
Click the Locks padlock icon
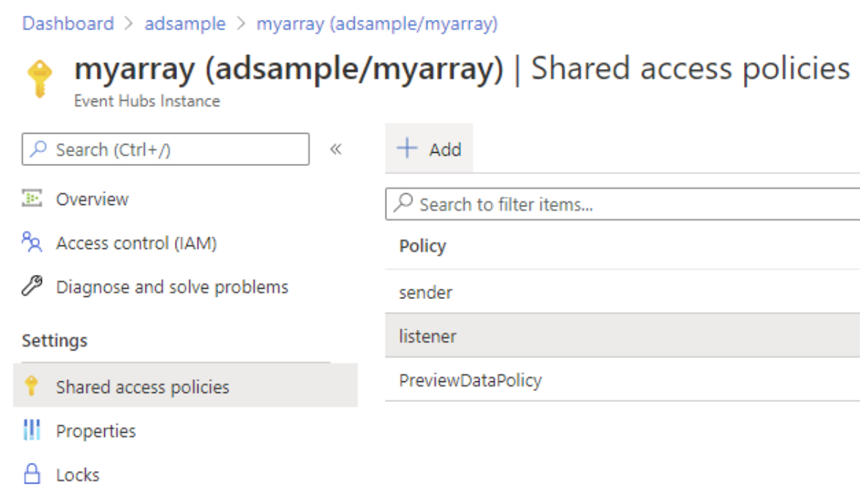point(32,475)
